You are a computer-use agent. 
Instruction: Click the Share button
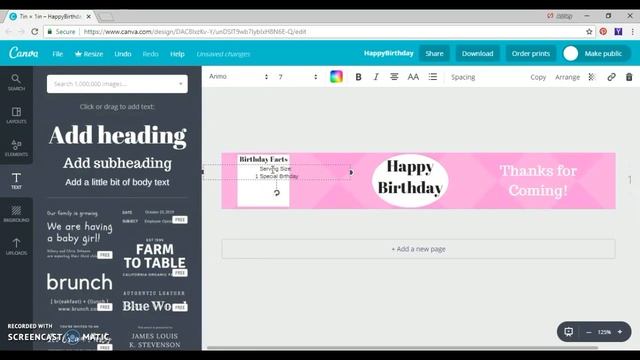[x=434, y=53]
